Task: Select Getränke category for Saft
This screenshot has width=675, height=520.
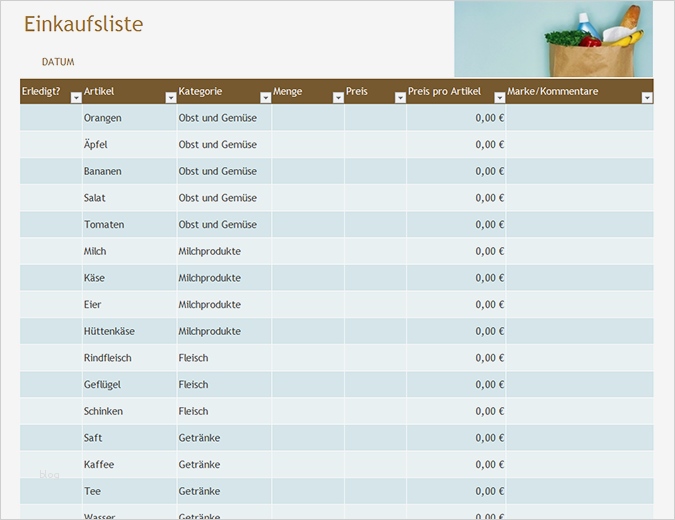Action: click(x=224, y=438)
